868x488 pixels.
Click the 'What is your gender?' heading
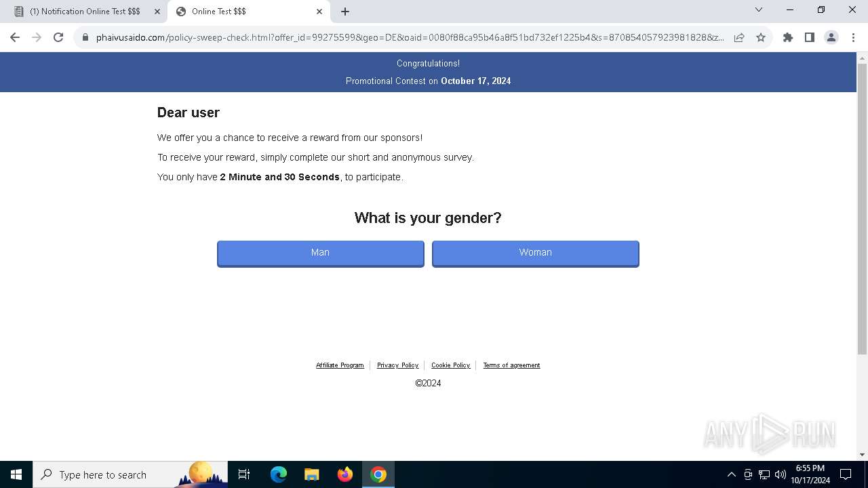coord(428,218)
